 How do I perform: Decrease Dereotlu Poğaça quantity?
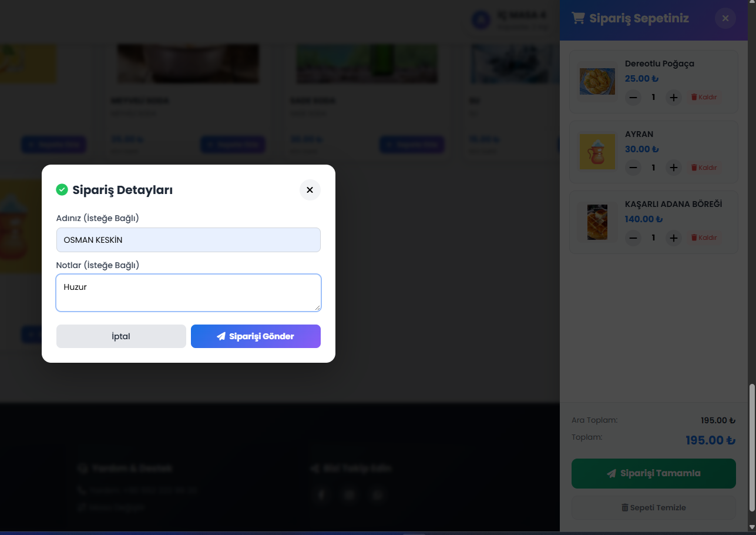(x=633, y=97)
